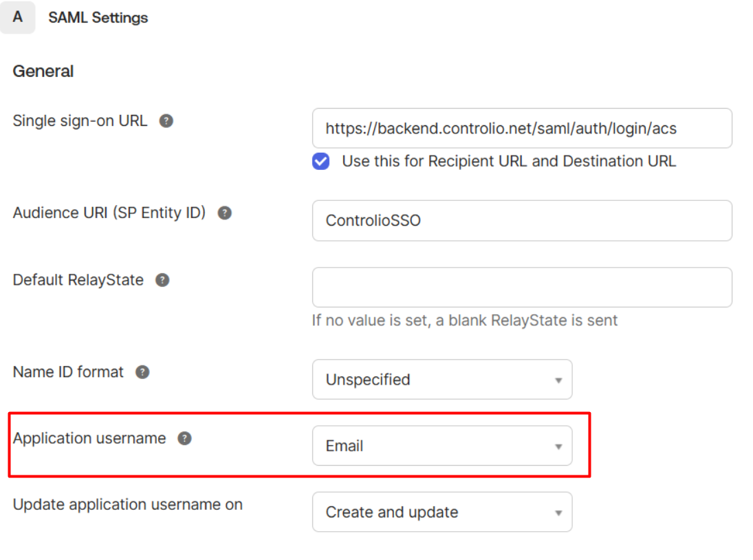Click the General section title
The width and height of the screenshot is (753, 560).
point(43,72)
